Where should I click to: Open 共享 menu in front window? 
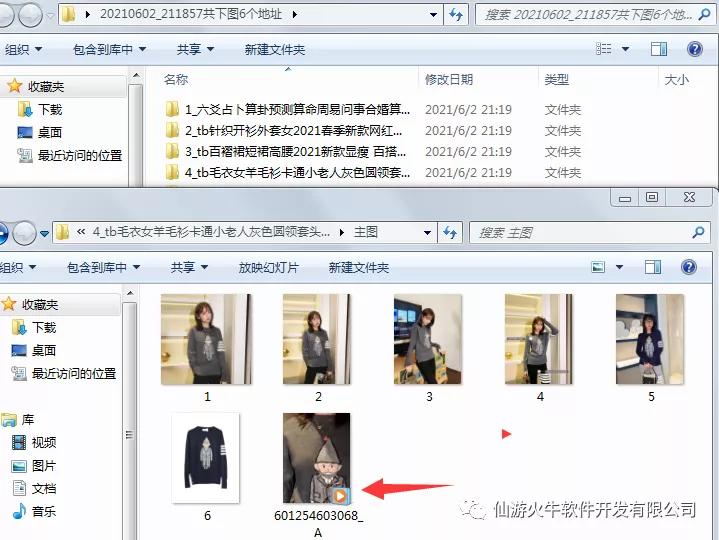pos(189,267)
